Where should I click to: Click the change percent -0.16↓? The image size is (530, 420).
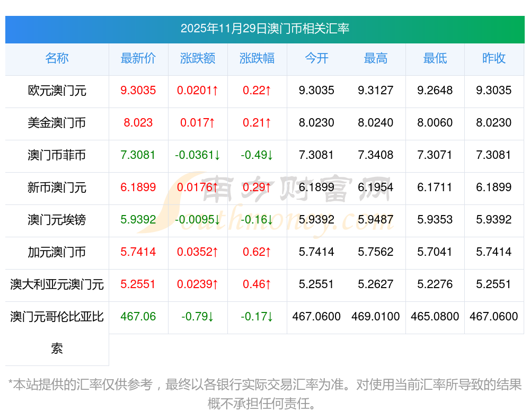[x=257, y=219]
